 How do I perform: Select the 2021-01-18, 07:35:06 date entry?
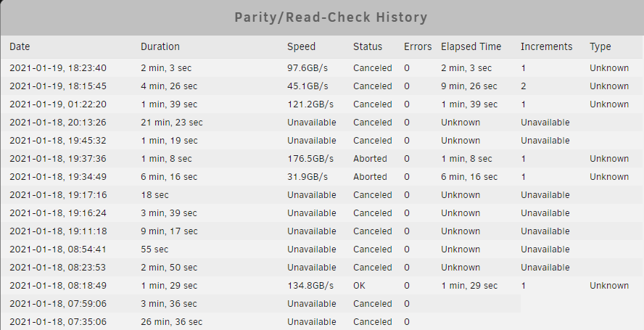[58, 321]
